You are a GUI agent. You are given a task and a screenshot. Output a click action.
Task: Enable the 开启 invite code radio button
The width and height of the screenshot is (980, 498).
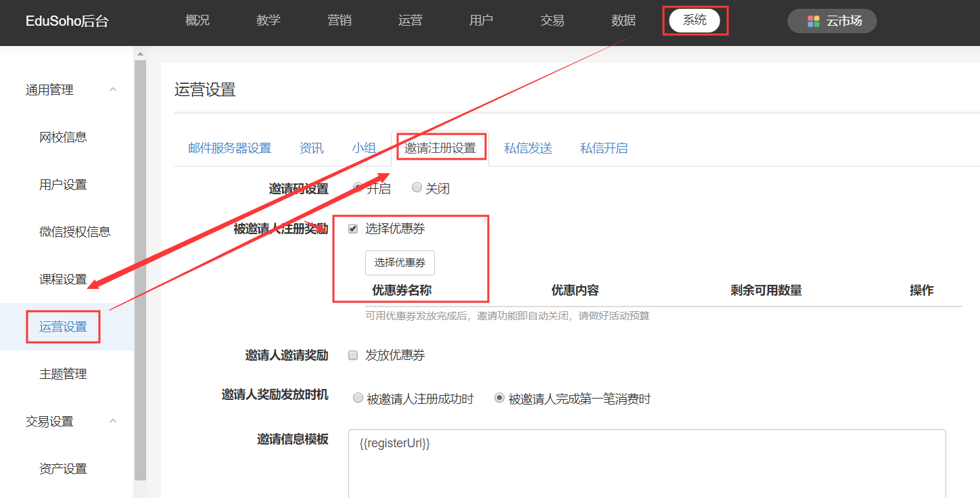tap(358, 187)
